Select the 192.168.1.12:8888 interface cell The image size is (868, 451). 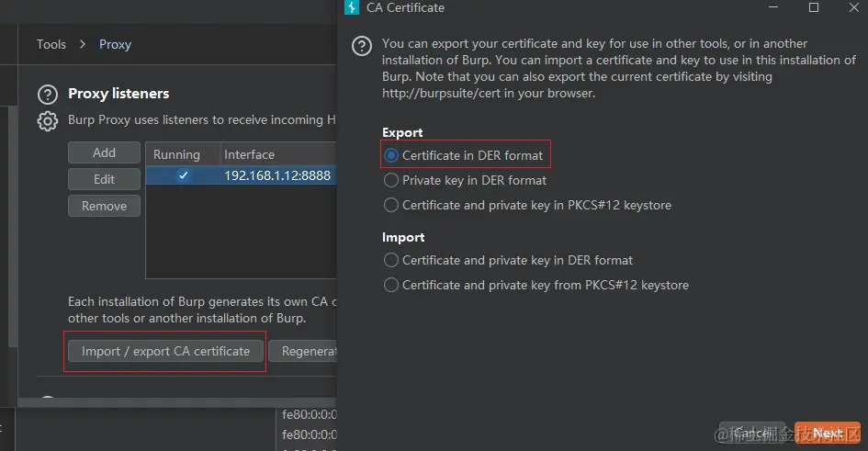click(277, 175)
